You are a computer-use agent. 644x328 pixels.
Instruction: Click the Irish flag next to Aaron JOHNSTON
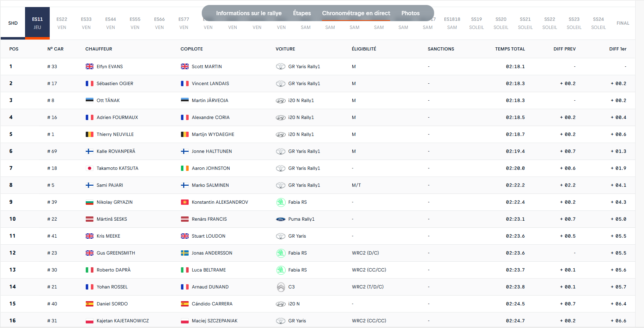coord(185,168)
